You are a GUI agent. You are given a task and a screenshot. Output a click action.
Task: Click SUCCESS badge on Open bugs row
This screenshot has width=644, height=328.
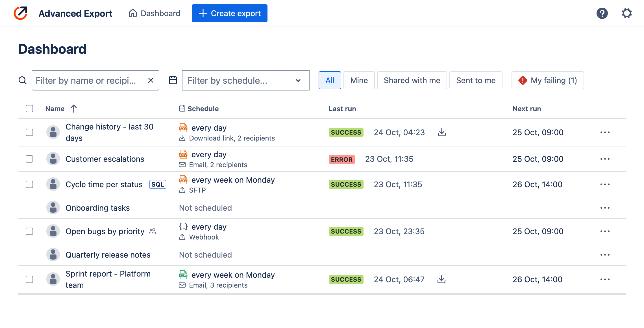(x=346, y=231)
